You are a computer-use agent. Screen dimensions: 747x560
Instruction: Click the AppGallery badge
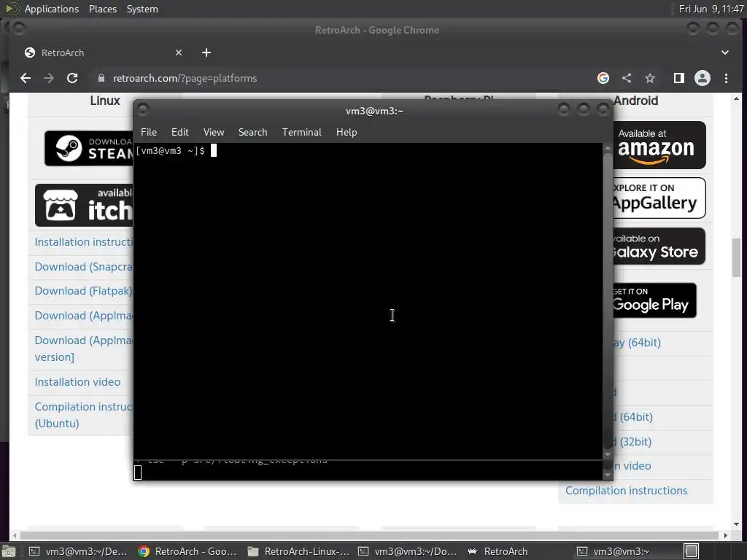tap(659, 198)
